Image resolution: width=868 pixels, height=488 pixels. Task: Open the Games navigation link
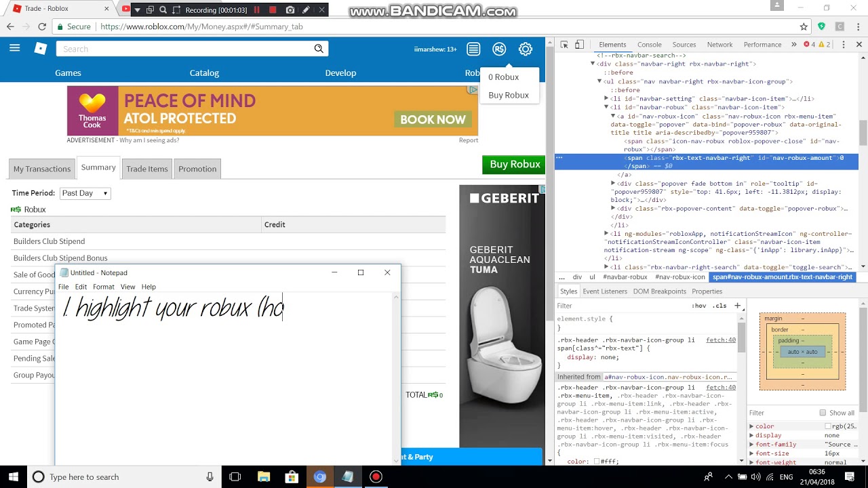(x=68, y=73)
